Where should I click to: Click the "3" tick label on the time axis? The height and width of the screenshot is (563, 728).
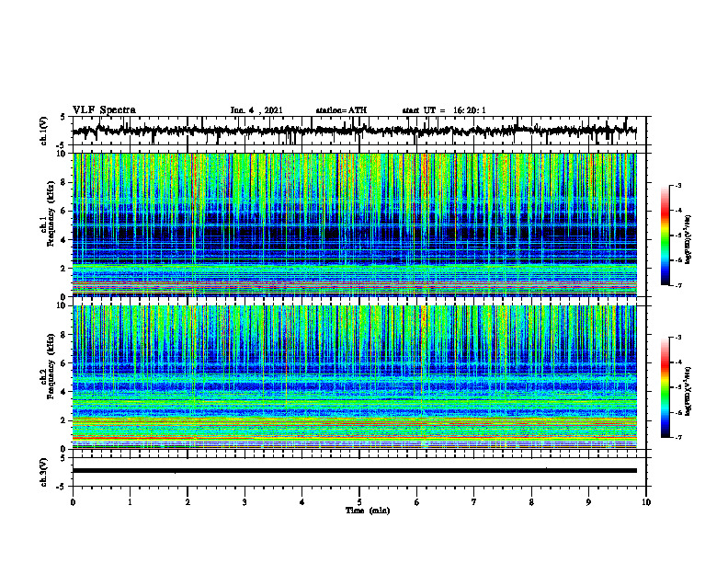pos(245,502)
